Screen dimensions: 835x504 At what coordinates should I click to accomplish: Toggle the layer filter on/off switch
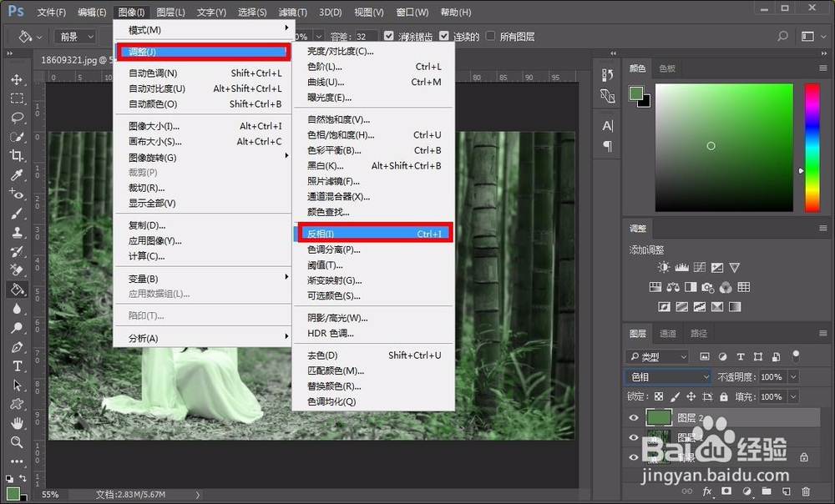796,355
